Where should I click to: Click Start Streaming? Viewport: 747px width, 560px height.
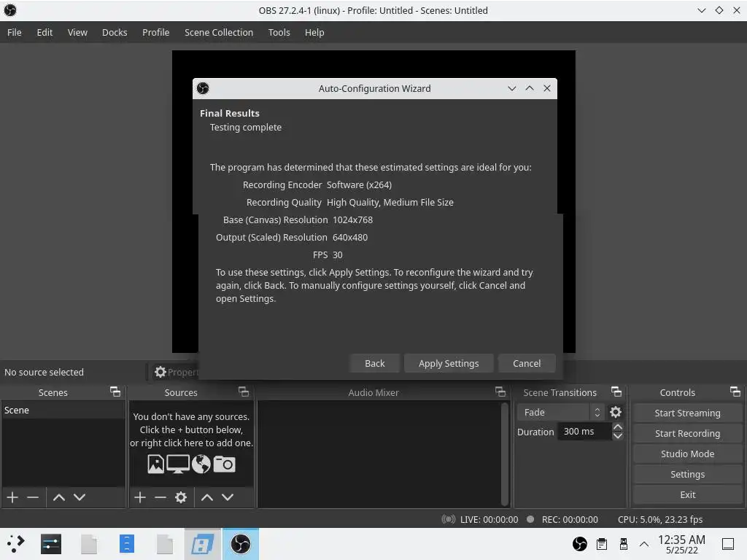click(x=687, y=413)
